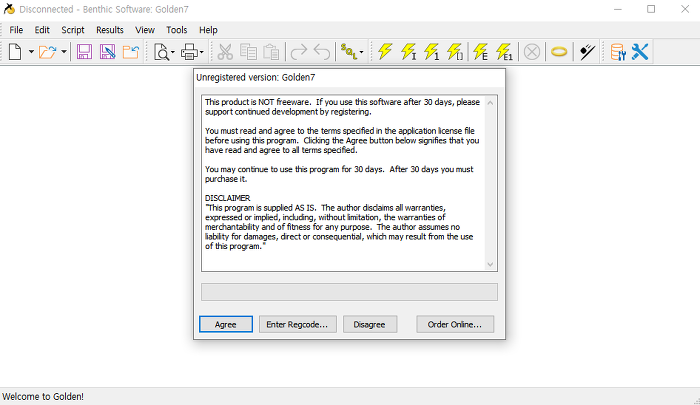
Task: Expand the Print Preview dropdown arrow
Action: pos(173,52)
